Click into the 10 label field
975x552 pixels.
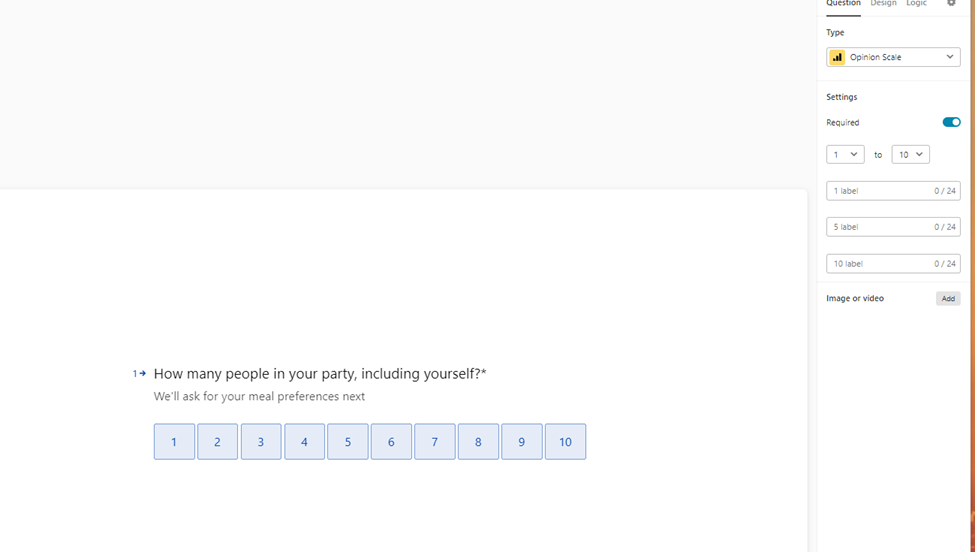(x=893, y=264)
